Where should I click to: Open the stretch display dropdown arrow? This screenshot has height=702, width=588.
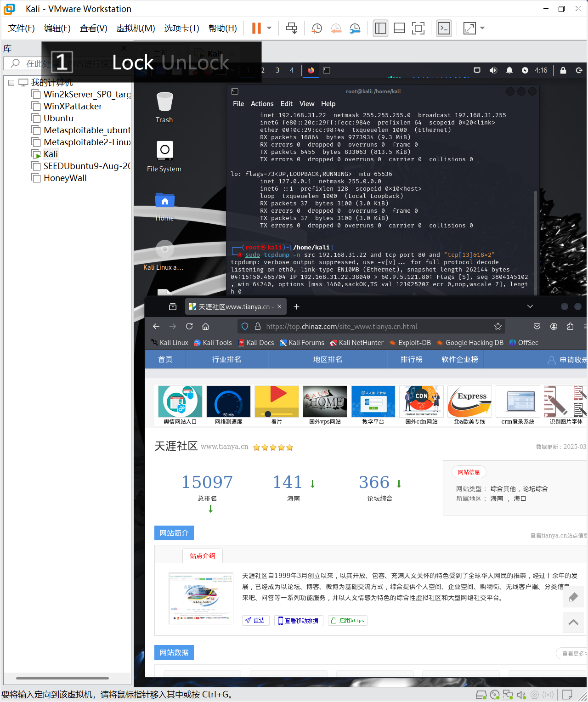click(x=482, y=28)
